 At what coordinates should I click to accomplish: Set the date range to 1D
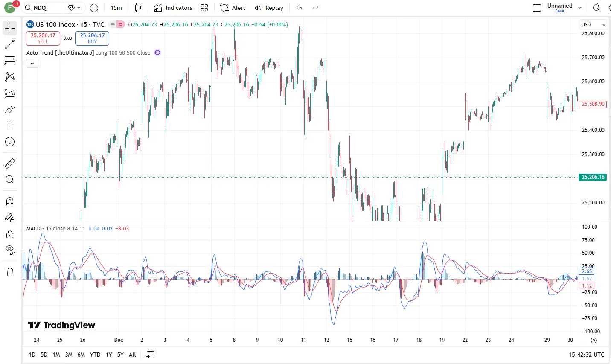pos(32,355)
